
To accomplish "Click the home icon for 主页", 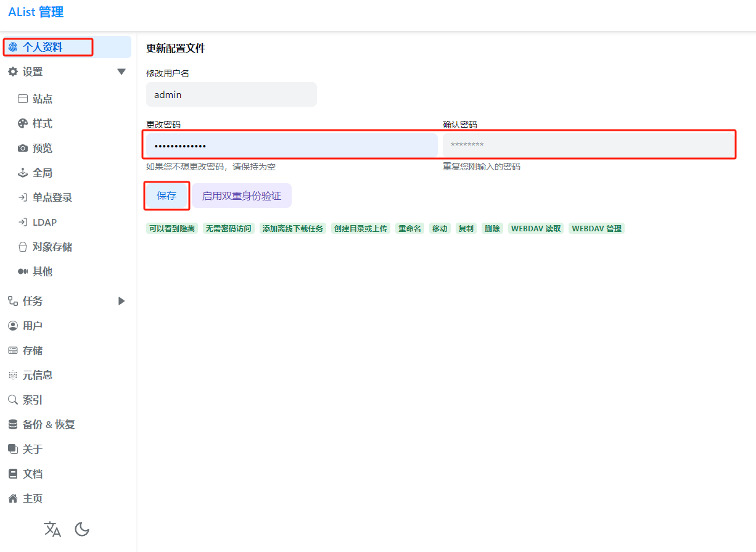I will coord(12,498).
